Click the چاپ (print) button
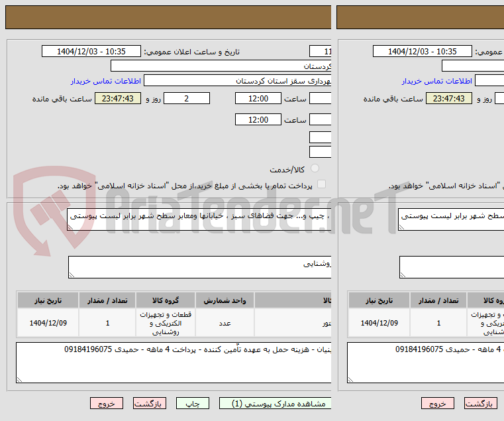 (193, 403)
